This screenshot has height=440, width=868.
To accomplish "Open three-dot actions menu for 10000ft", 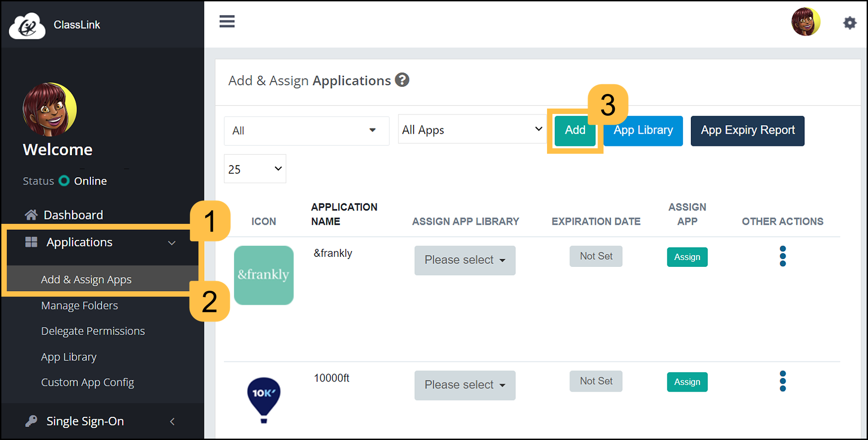I will (x=783, y=381).
